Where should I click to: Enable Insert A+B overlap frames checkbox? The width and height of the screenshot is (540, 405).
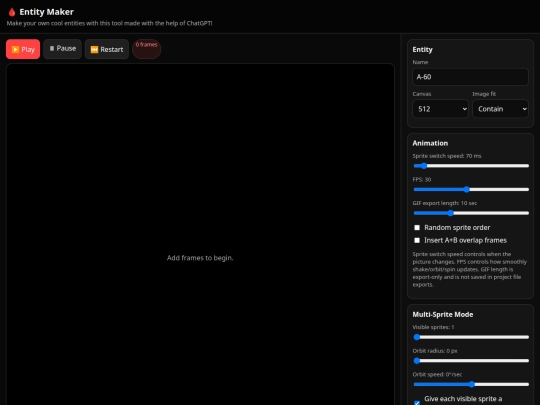coord(417,240)
